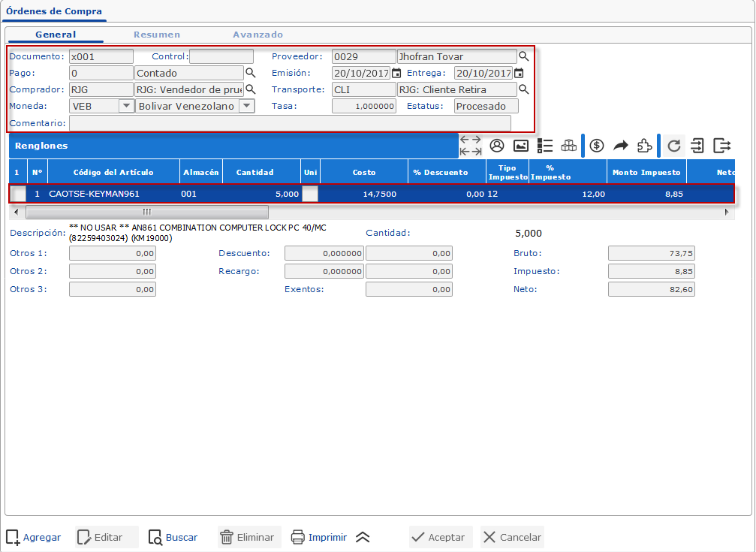Click the puzzle piece plugin icon
Screen dimensions: 756x552
644,146
